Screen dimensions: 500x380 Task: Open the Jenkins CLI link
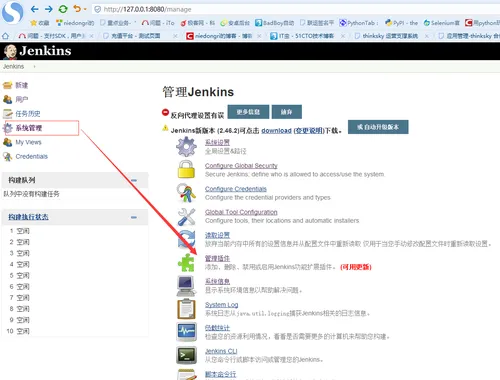coord(221,351)
